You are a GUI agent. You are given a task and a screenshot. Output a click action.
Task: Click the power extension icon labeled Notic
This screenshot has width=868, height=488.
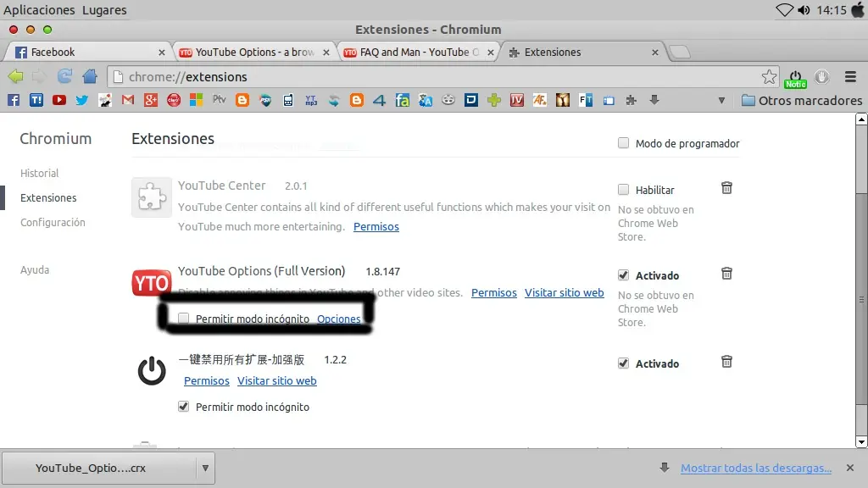795,78
